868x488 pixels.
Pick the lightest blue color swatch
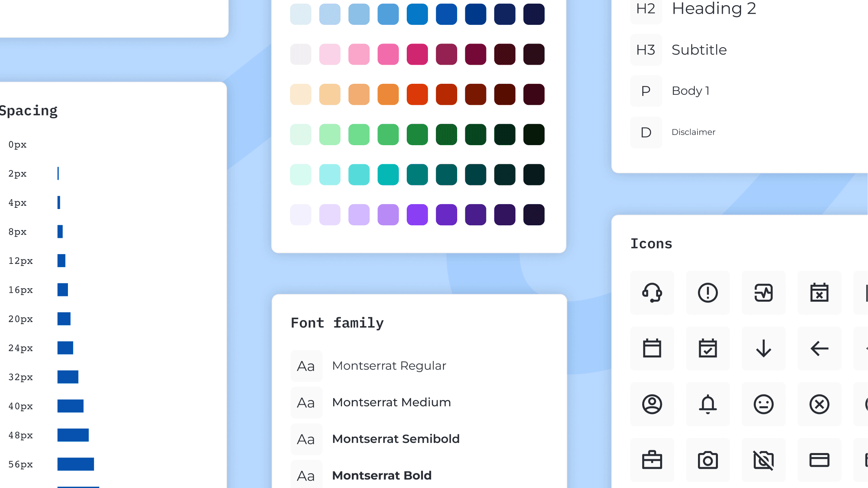pos(301,14)
